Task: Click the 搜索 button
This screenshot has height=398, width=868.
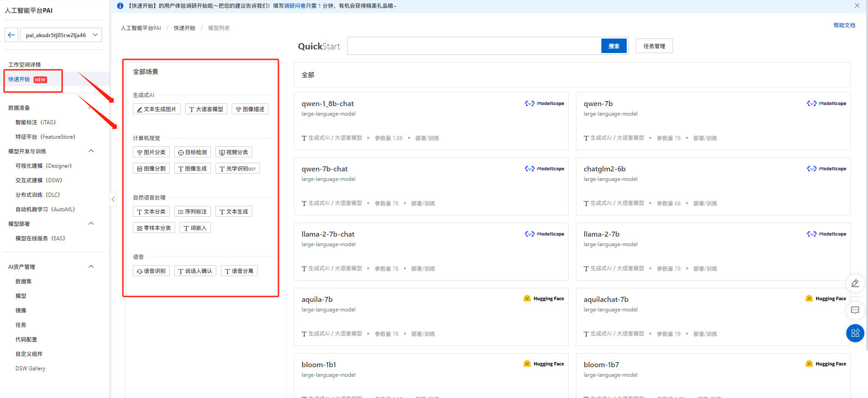Action: [614, 46]
